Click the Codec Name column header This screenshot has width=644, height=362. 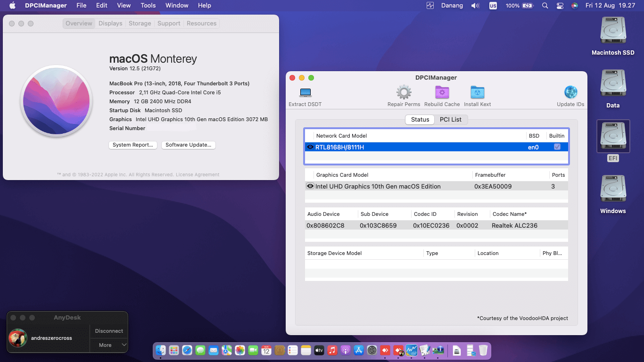pos(510,214)
